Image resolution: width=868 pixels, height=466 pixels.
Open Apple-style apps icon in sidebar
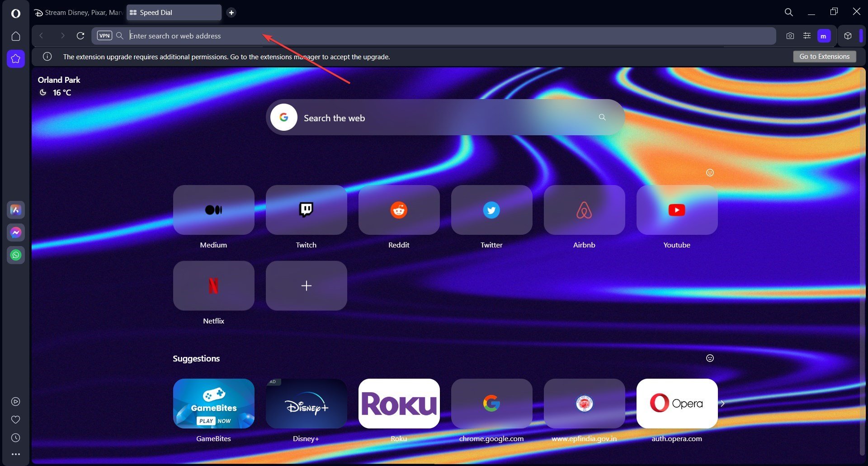pyautogui.click(x=16, y=210)
